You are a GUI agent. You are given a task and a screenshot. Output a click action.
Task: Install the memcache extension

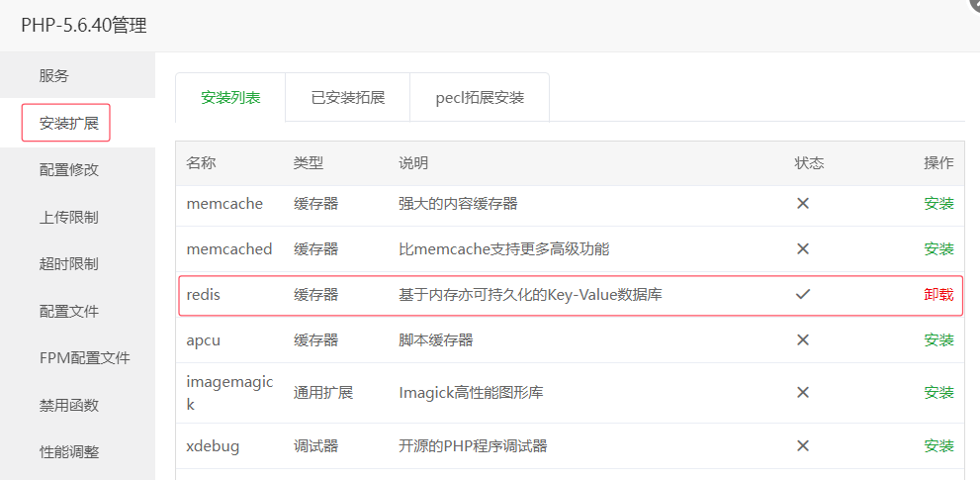(x=938, y=203)
